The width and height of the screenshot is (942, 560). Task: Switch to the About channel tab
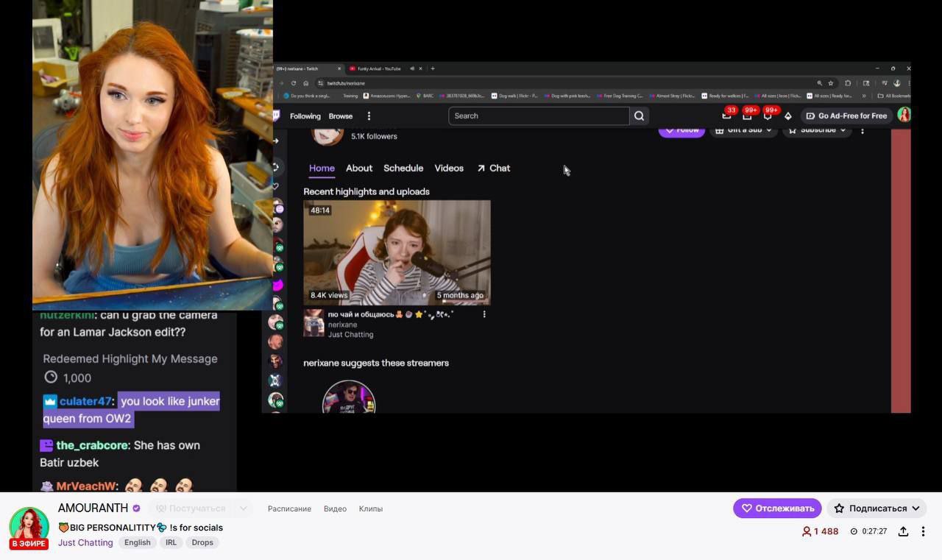(x=359, y=169)
